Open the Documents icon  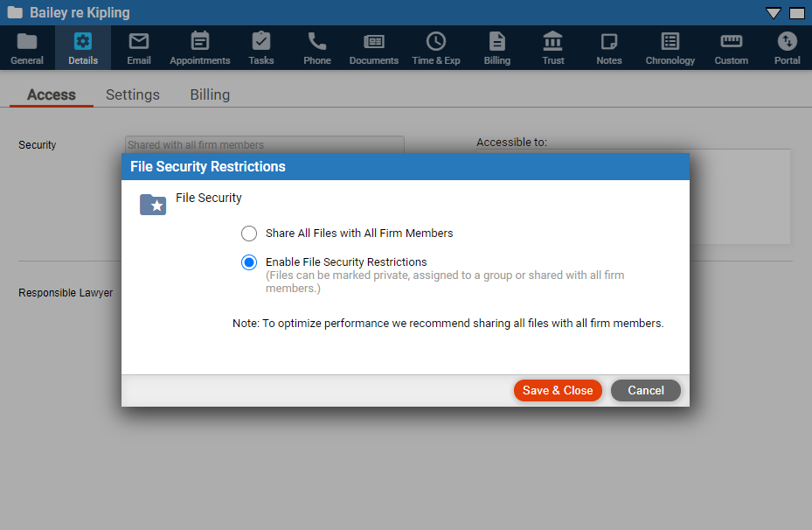click(374, 41)
